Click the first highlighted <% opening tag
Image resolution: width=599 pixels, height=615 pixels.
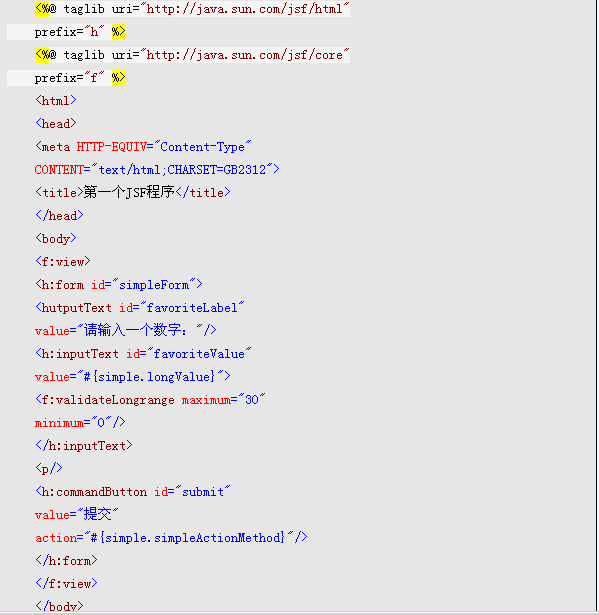[x=42, y=8]
